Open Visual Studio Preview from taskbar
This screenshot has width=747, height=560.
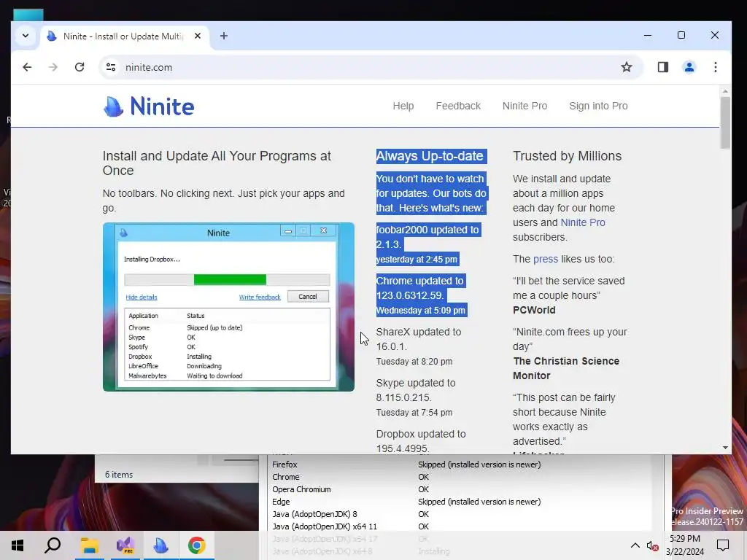point(125,545)
